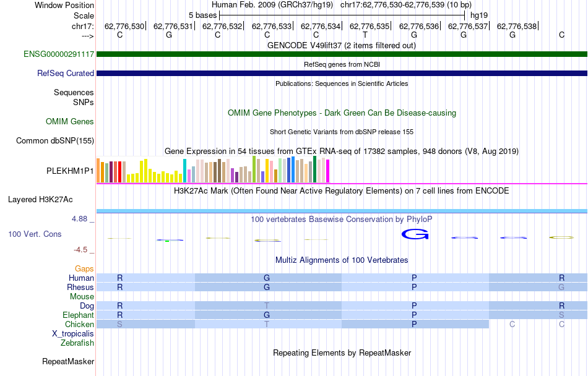Click Publications: Sequences in Scientific Articles title
The height and width of the screenshot is (376, 588).
pyautogui.click(x=342, y=83)
